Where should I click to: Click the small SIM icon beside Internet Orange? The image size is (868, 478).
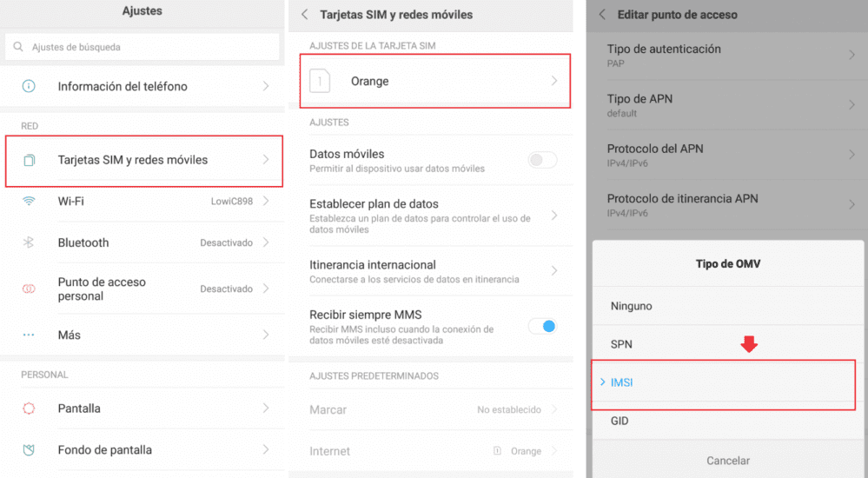[497, 451]
